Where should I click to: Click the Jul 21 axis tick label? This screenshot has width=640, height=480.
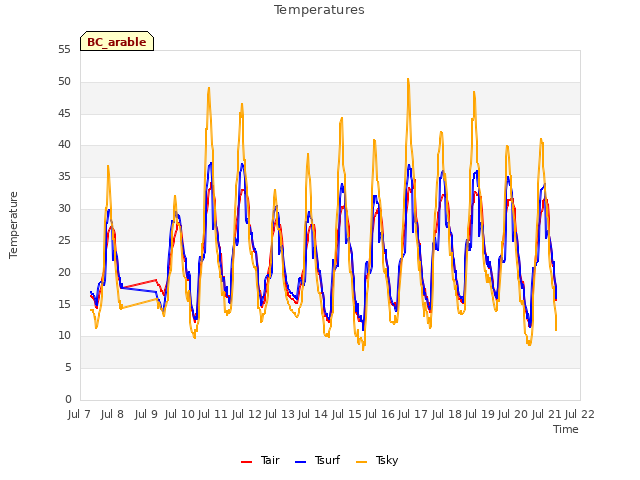(547, 414)
